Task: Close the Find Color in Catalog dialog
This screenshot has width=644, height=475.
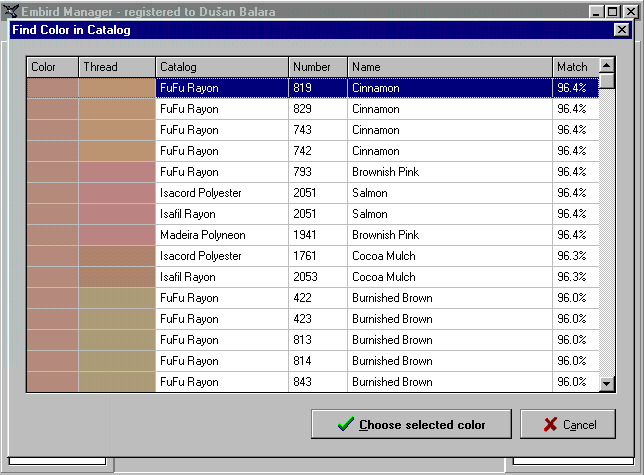Action: coord(622,30)
